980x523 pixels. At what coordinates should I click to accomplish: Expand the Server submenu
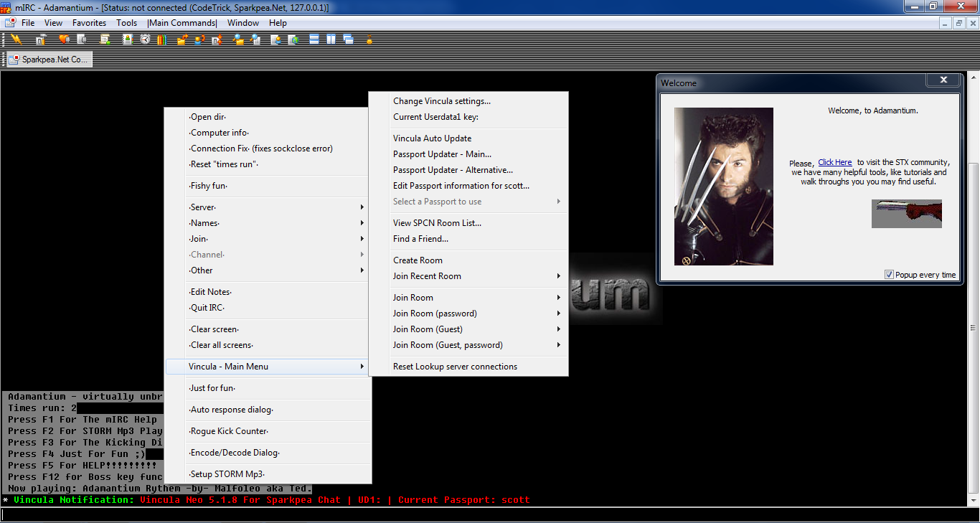tap(268, 207)
